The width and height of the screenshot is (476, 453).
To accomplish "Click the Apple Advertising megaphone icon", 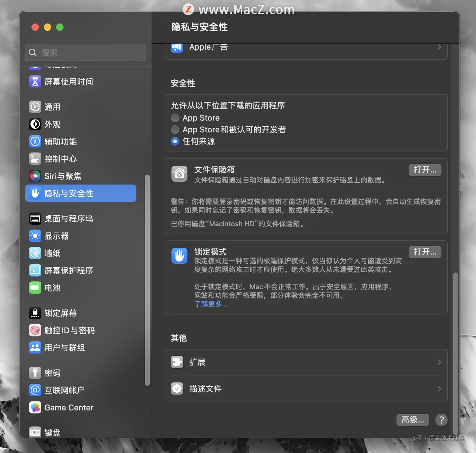I will click(x=177, y=47).
